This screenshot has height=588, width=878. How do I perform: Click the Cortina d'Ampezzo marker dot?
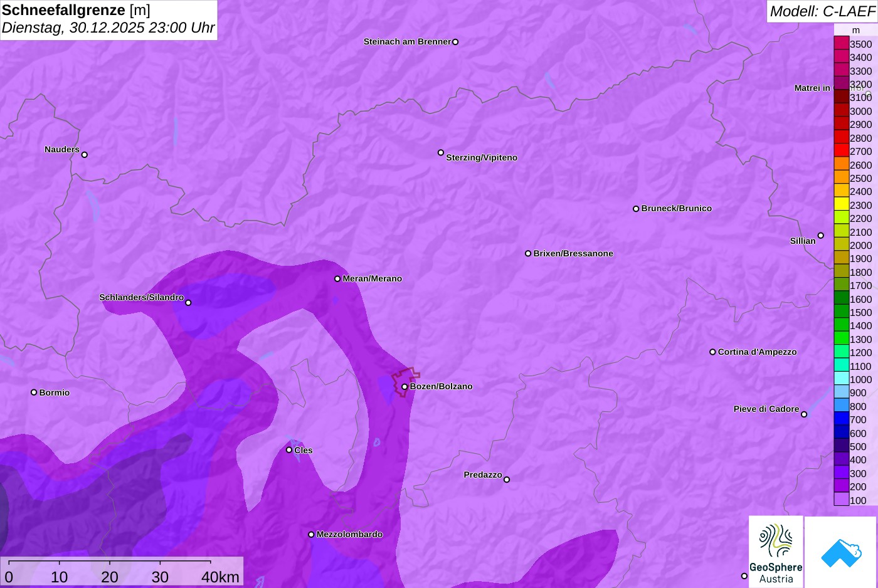tap(712, 352)
